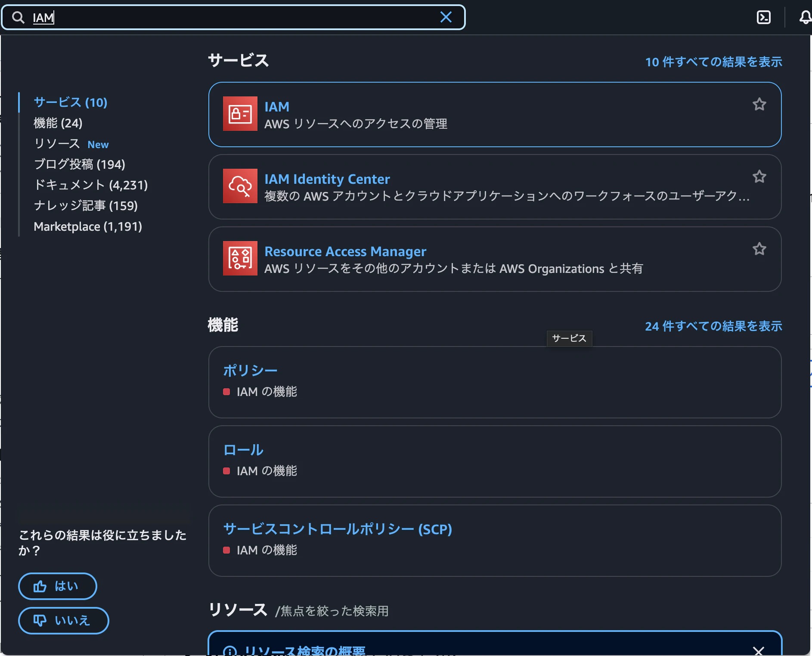The image size is (812, 656).
Task: Open CloudShell from the top bar
Action: pos(764,17)
